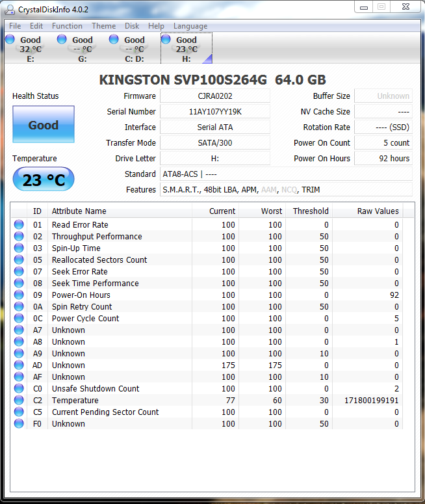Click the status orb for Power Cycle Count
Image resolution: width=425 pixels, height=504 pixels.
click(19, 318)
